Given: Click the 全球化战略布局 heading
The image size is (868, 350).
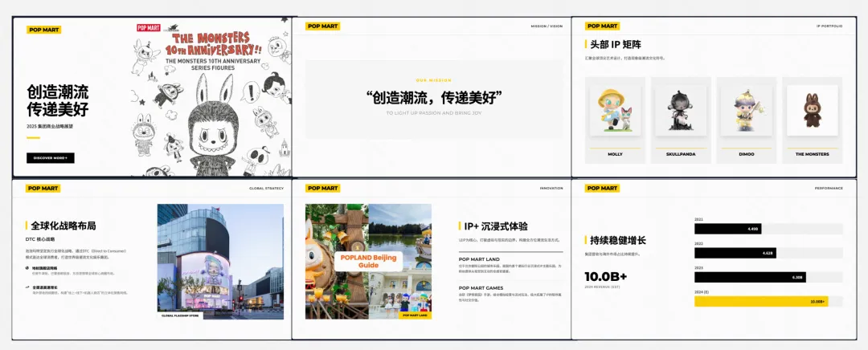Looking at the screenshot, I should (x=63, y=226).
